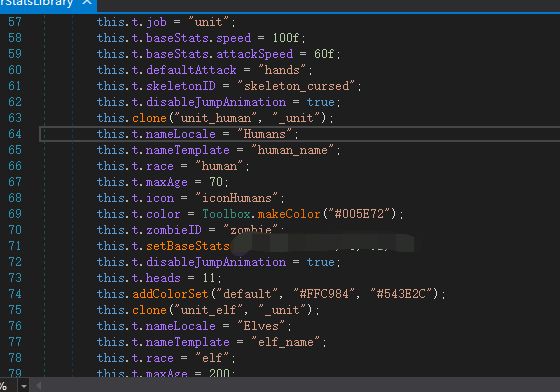Click line number 78 in gutter

(x=15, y=358)
